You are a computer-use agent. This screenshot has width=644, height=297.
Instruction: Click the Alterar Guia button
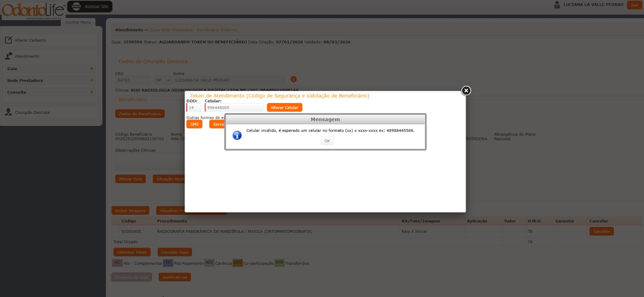pyautogui.click(x=130, y=179)
